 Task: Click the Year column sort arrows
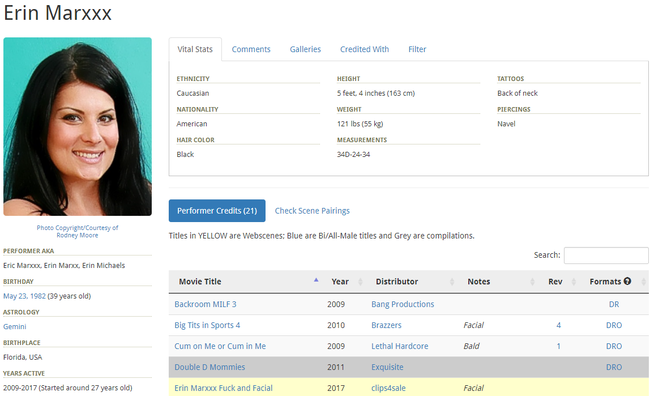pyautogui.click(x=360, y=282)
